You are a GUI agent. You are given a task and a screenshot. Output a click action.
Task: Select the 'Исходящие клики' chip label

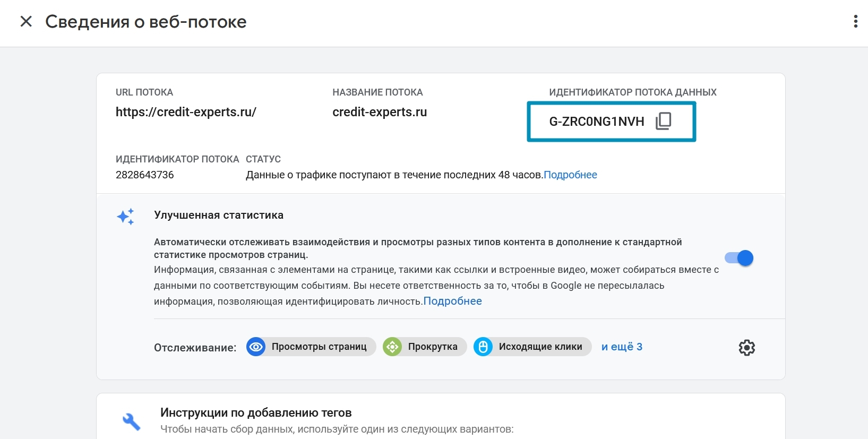(540, 347)
